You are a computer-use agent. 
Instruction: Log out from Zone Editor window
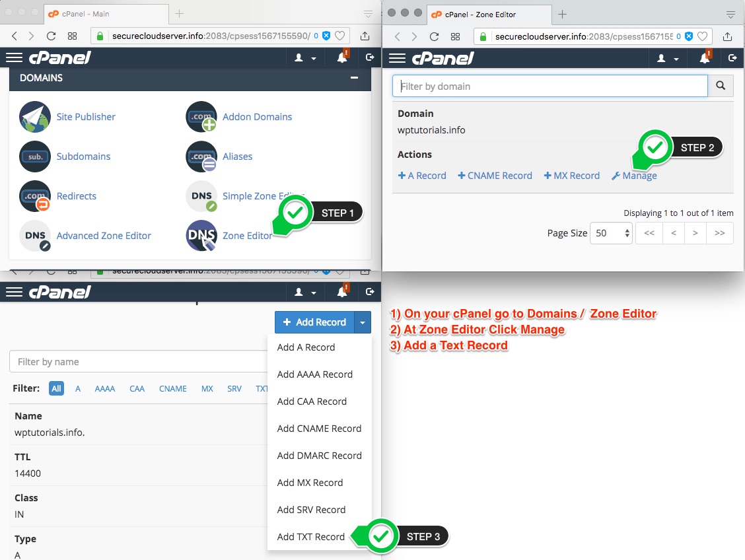732,58
